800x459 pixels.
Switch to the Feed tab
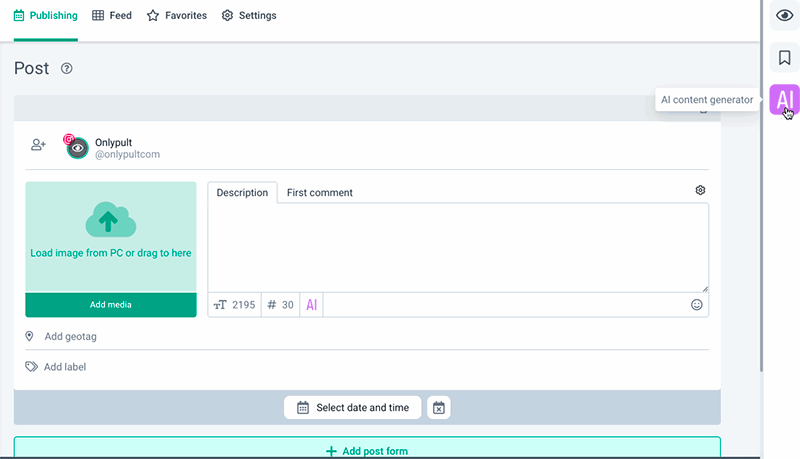coord(111,16)
